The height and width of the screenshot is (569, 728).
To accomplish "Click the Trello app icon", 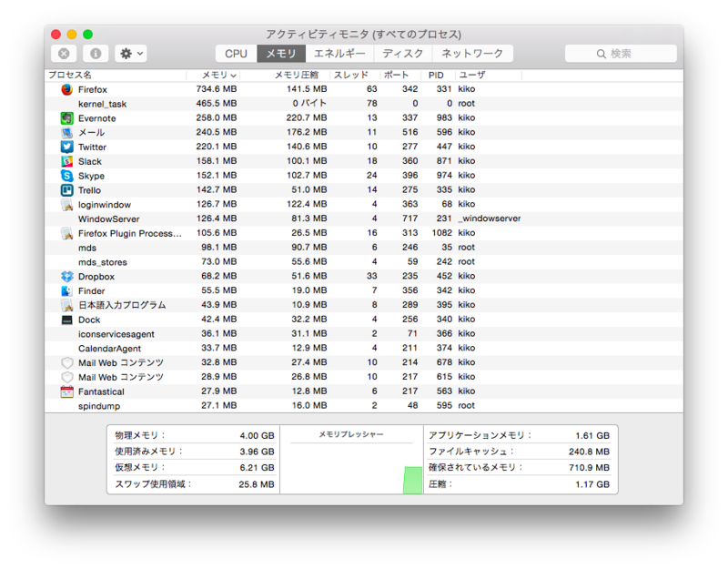I will (66, 190).
